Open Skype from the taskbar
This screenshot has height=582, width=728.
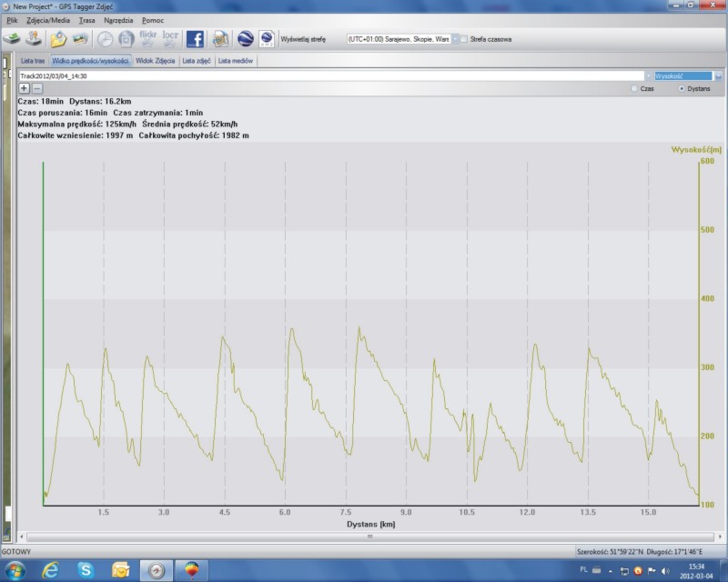(86, 570)
